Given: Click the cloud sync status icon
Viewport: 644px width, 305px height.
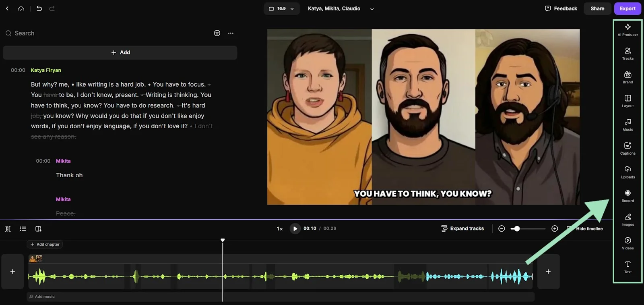Looking at the screenshot, I should [21, 8].
